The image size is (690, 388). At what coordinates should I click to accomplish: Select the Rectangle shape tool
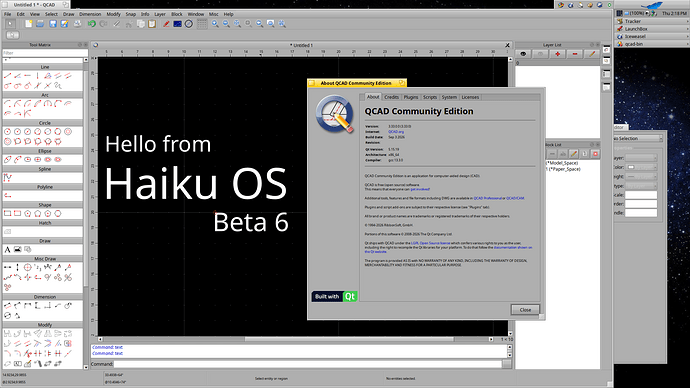[7, 214]
